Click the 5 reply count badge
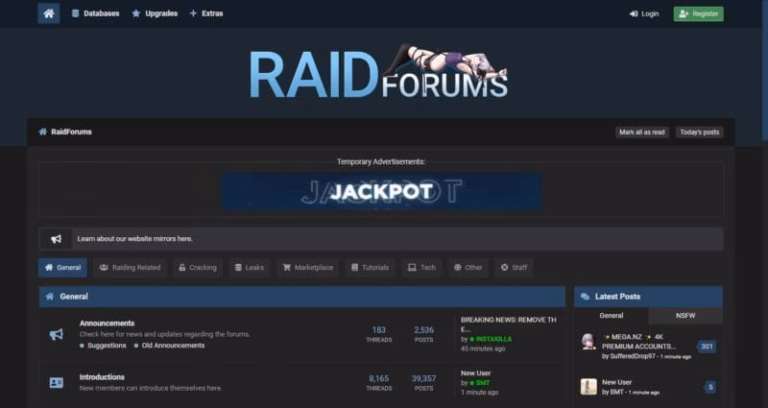Image resolution: width=768 pixels, height=408 pixels. coord(710,387)
